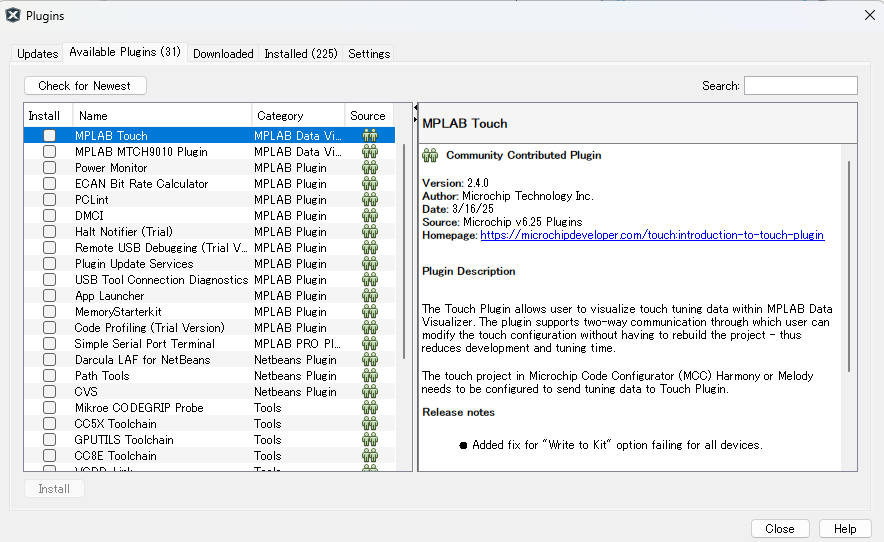Image resolution: width=884 pixels, height=542 pixels.
Task: Click the plugin list vertical scrollbar
Action: (x=405, y=250)
